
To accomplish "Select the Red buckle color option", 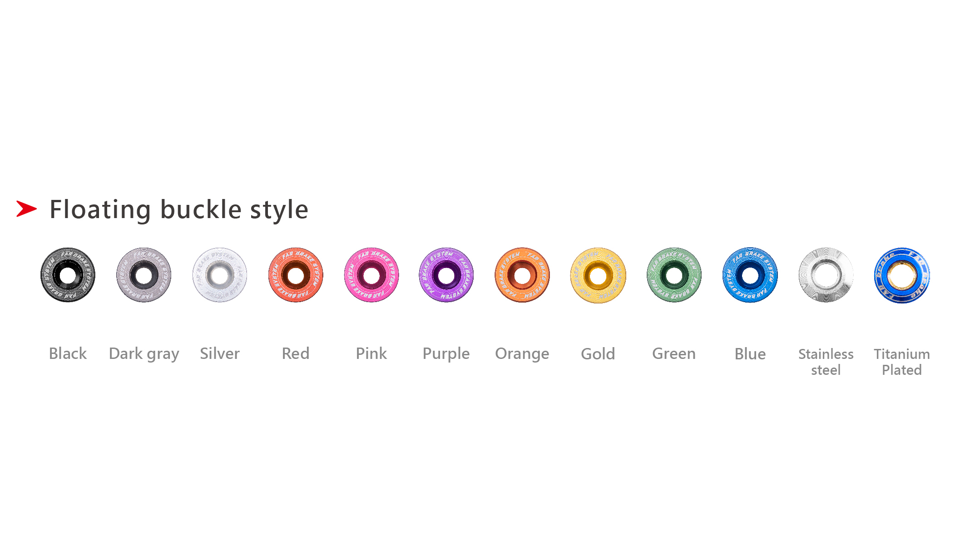I will pos(296,275).
